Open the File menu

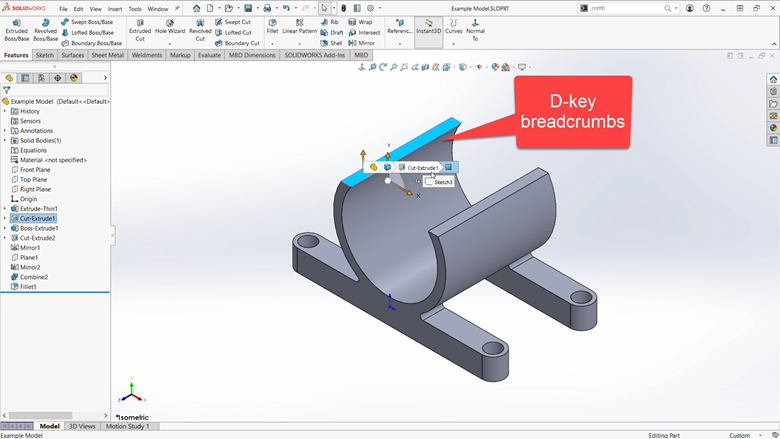coord(63,9)
